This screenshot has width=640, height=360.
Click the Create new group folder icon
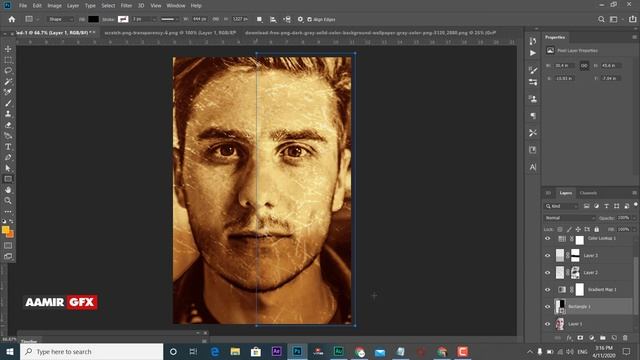pos(602,338)
